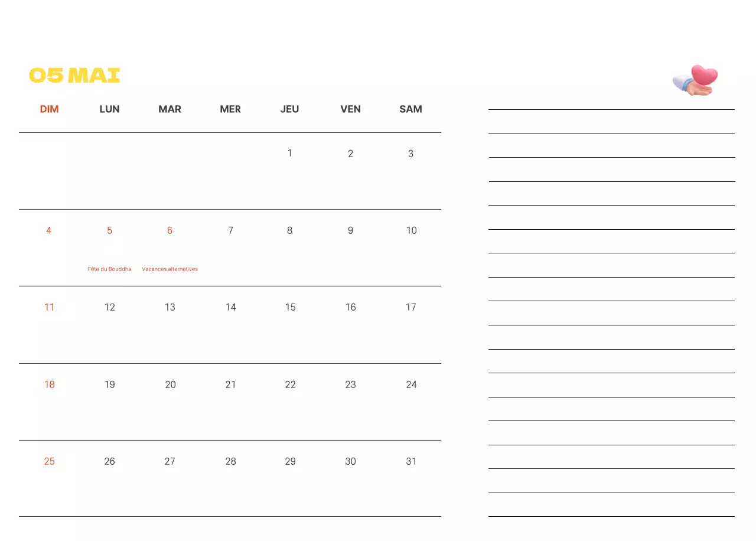Click the Fête du Bouddha holiday label
The height and width of the screenshot is (541, 756).
click(x=109, y=269)
